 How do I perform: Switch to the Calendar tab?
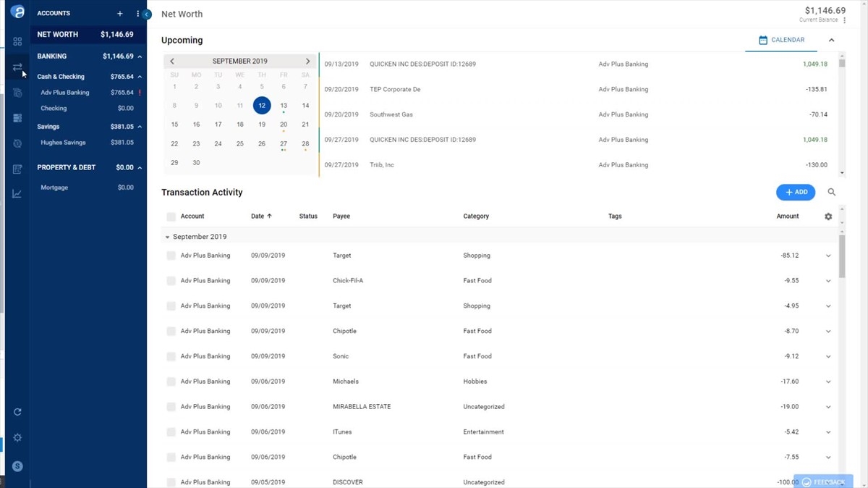pos(781,41)
